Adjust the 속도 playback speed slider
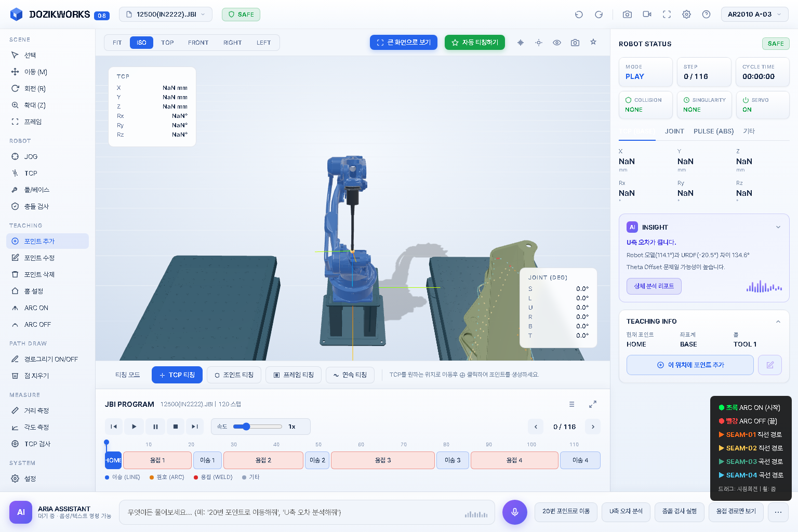798x532 pixels. [257, 427]
